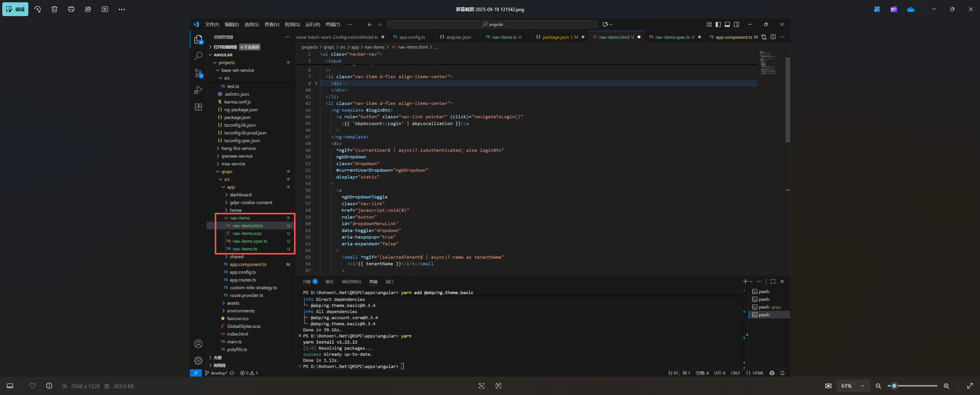Open the Manage gear icon
Screen dimensions: 980x395
click(x=198, y=361)
